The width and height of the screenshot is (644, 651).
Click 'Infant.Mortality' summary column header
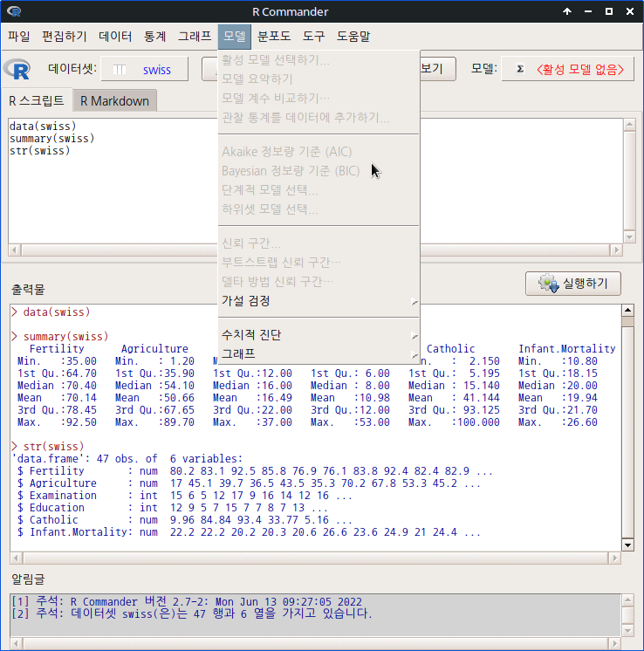pos(566,349)
